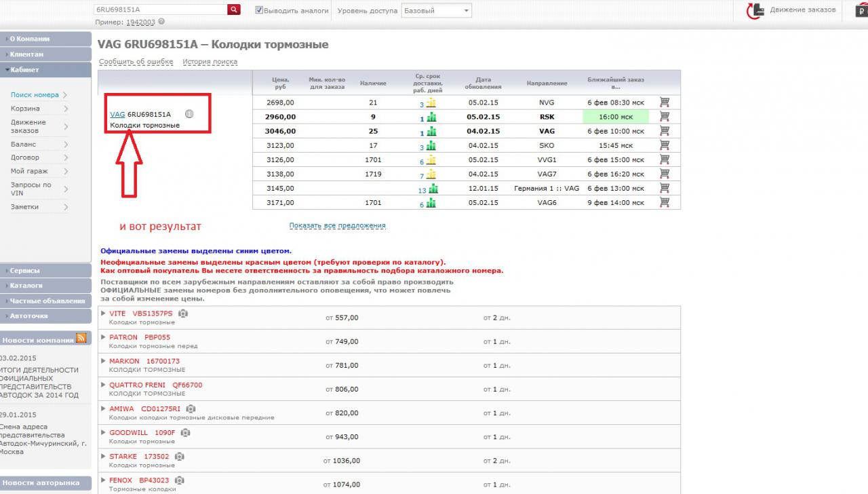The image size is (868, 494).
Task: Expand the FENOX BP43023 row
Action: pyautogui.click(x=104, y=480)
